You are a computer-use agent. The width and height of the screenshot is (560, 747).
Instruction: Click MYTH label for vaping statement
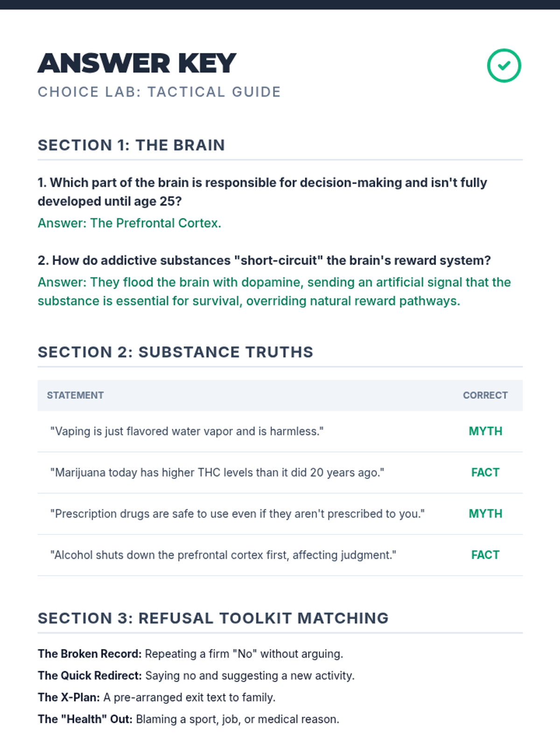(x=485, y=431)
